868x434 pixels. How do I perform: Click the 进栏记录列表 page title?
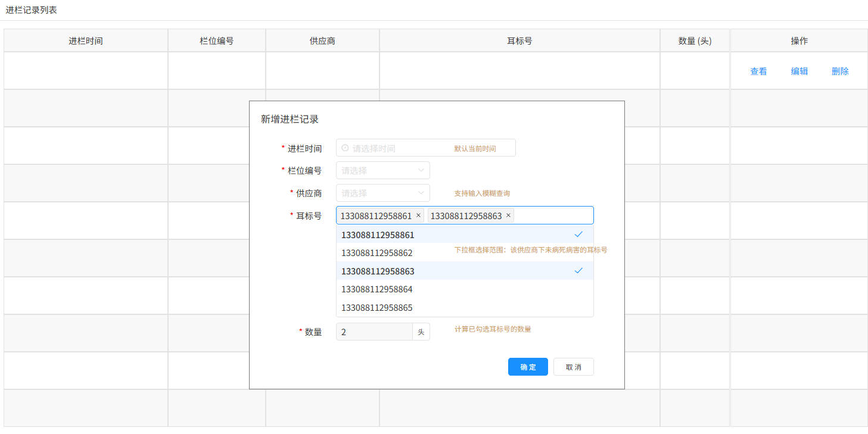point(32,10)
